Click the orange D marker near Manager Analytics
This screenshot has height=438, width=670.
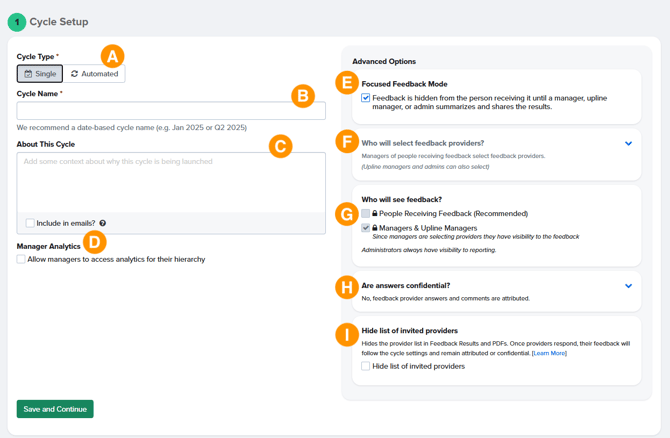pos(94,241)
